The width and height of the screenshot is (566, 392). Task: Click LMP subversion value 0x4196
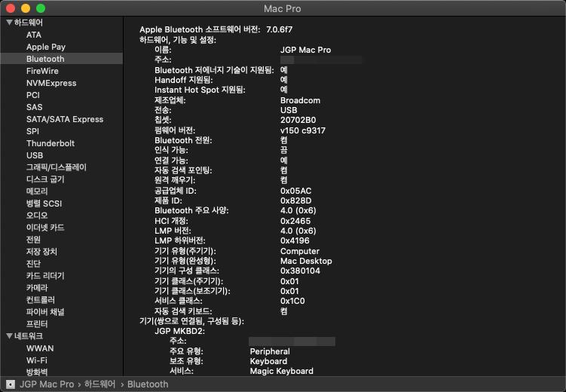[295, 240]
